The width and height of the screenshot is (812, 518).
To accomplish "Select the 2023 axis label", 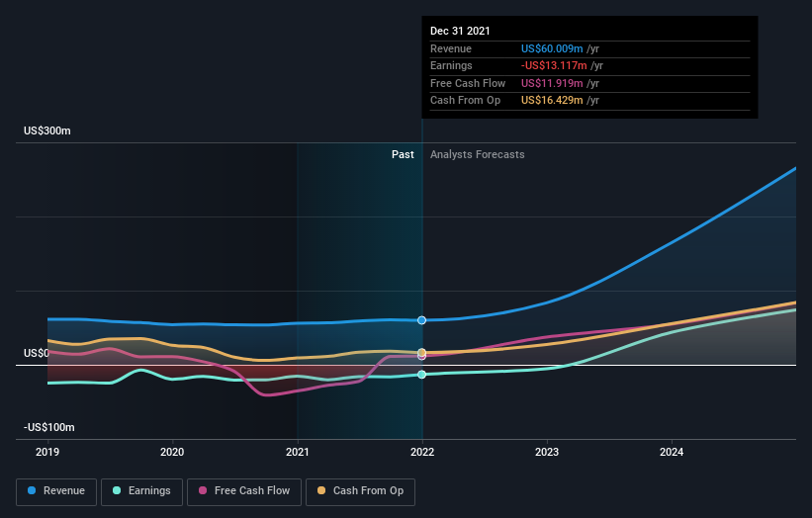I will [547, 452].
